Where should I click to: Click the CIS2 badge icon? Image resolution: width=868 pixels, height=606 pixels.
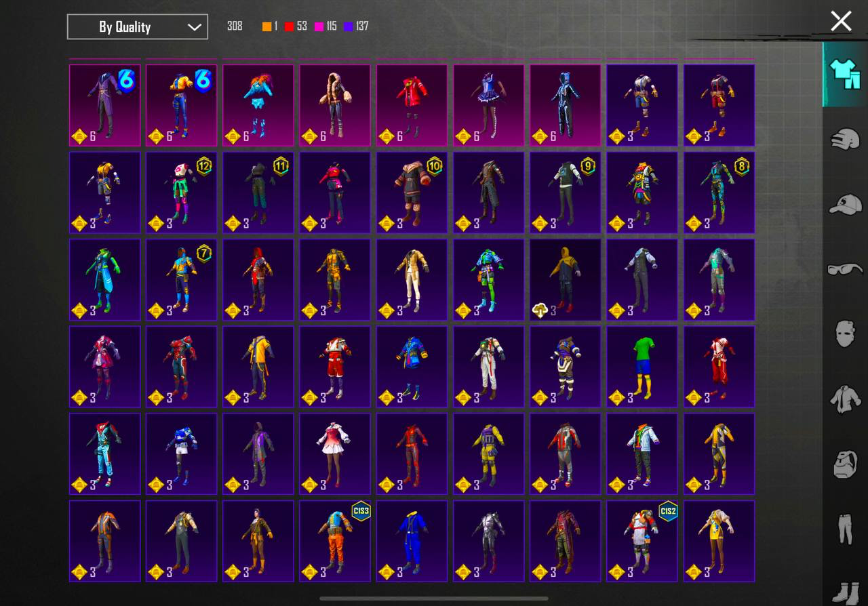tap(668, 511)
